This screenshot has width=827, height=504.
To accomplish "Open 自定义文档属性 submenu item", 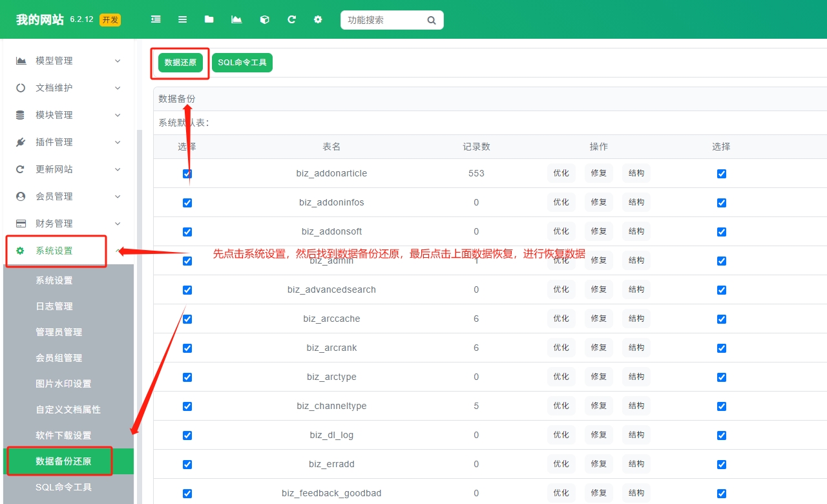I will (68, 410).
